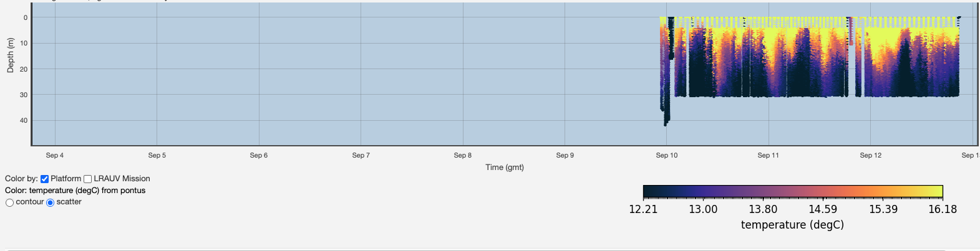Click the Sep 10 time axis tick
This screenshot has height=251, width=980.
pos(666,155)
